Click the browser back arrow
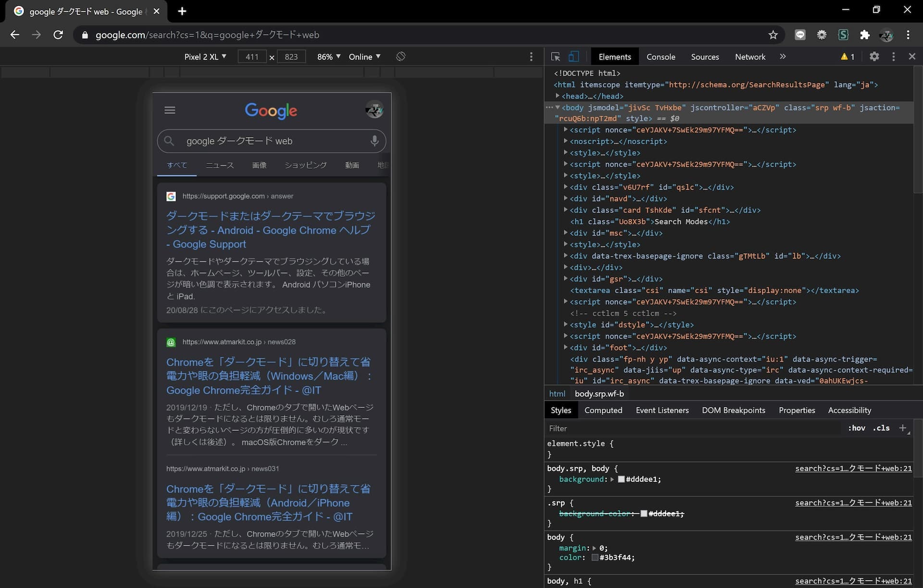 click(15, 35)
